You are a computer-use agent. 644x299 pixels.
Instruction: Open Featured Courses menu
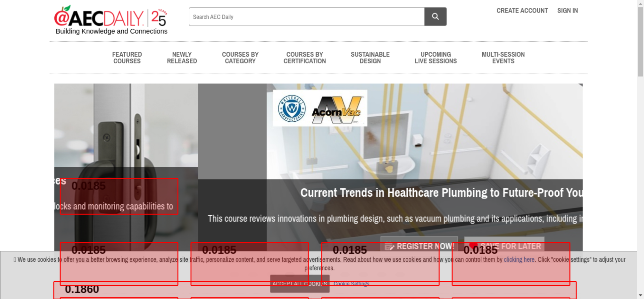[x=127, y=58]
